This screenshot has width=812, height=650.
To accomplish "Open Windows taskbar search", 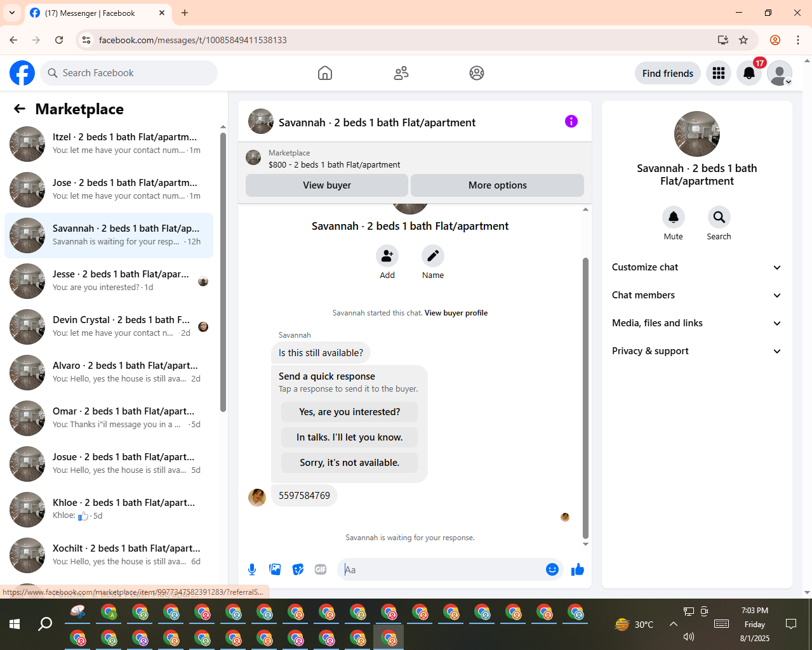I will tap(45, 624).
